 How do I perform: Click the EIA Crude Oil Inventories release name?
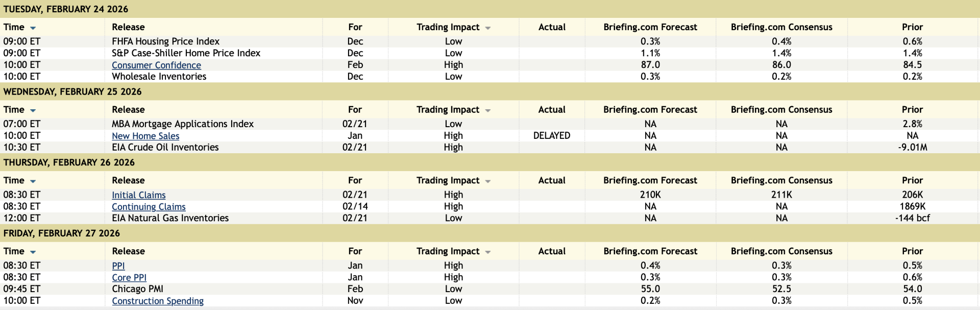(165, 148)
